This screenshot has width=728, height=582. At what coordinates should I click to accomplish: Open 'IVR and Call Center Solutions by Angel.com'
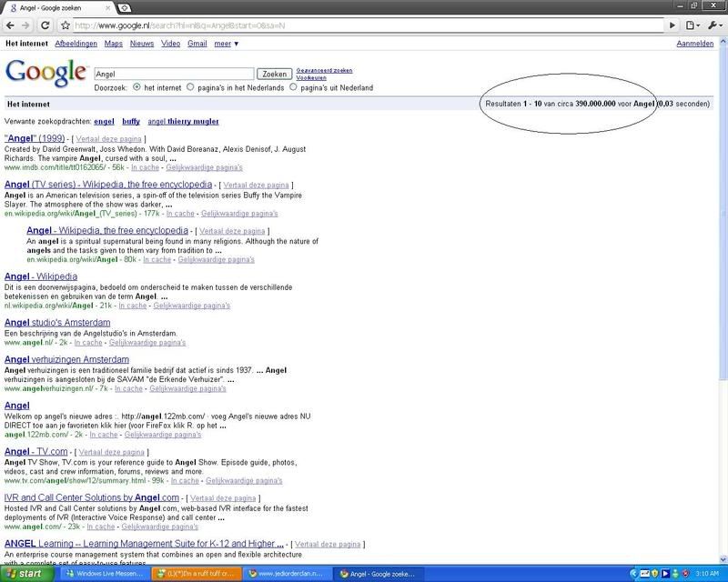[92, 497]
